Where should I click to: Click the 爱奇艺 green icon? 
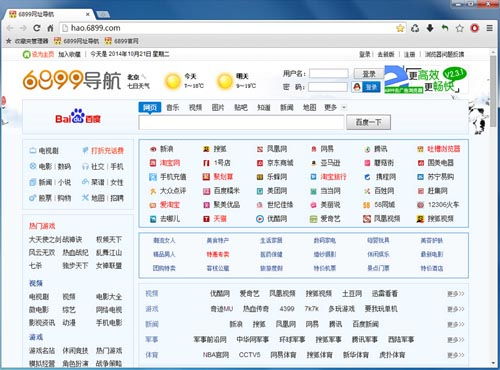click(x=313, y=219)
